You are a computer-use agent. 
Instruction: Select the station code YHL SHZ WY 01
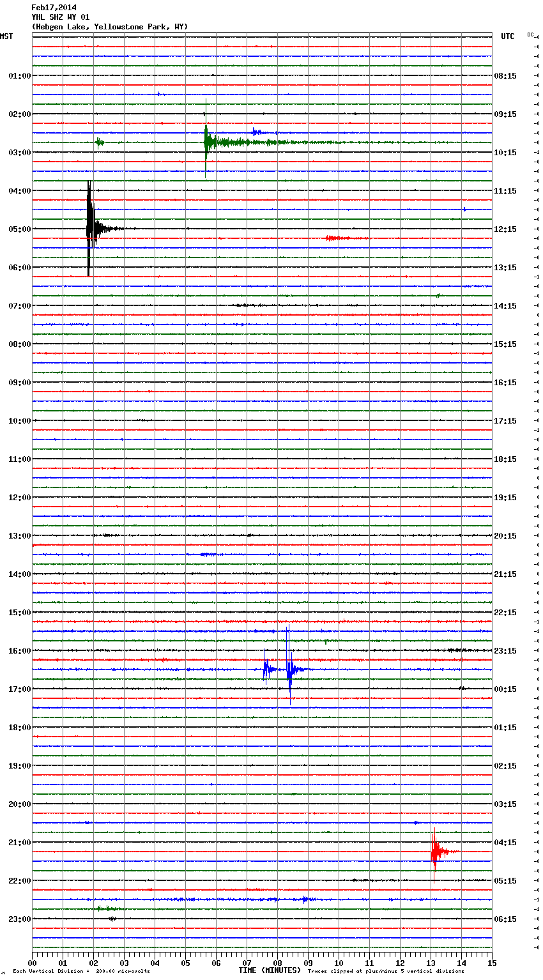(x=61, y=17)
